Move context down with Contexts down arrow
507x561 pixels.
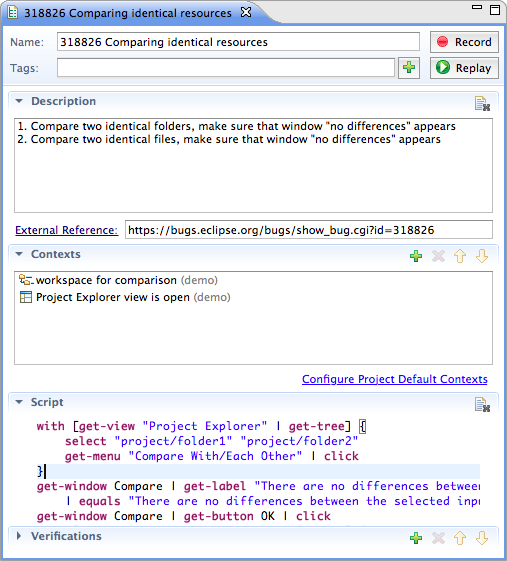coord(482,256)
